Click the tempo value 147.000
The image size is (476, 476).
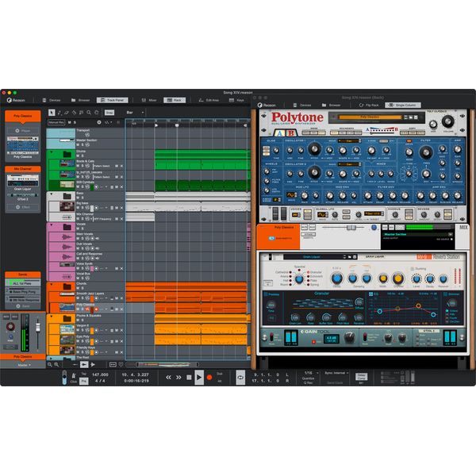tap(100, 374)
